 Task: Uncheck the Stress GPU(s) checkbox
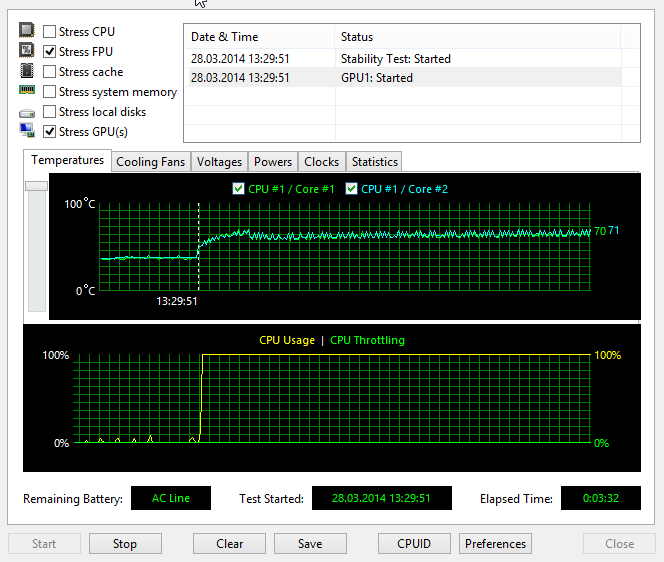50,132
